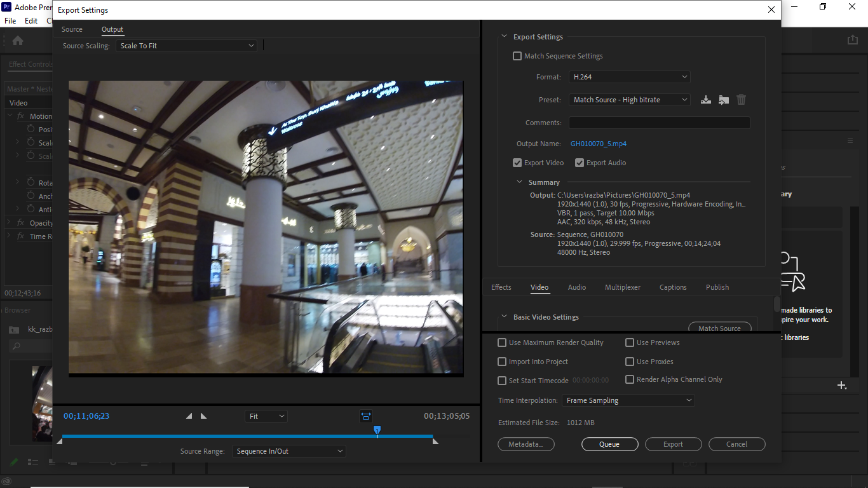Expand the Export Settings section header
Image resolution: width=868 pixels, height=488 pixels.
pyautogui.click(x=504, y=36)
